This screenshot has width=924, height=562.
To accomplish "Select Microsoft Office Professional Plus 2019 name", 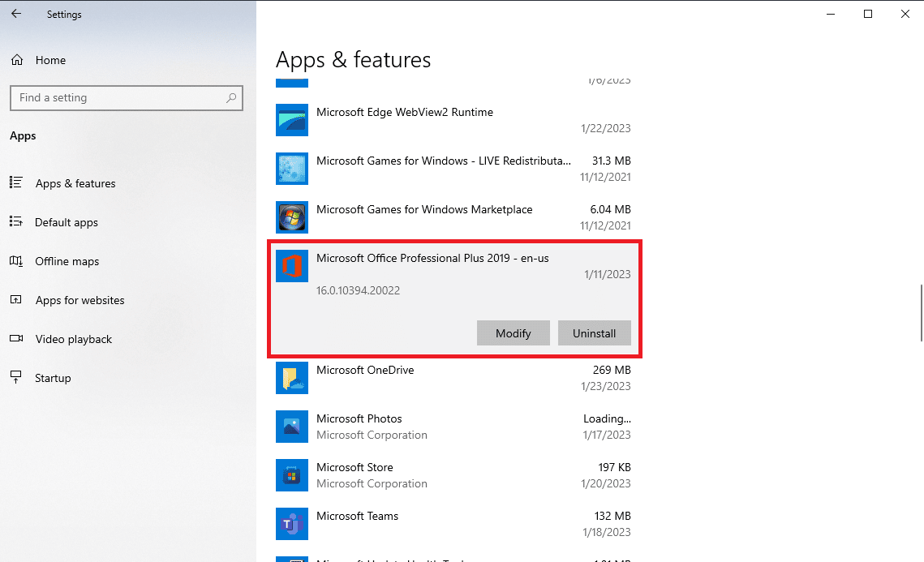I will [432, 258].
